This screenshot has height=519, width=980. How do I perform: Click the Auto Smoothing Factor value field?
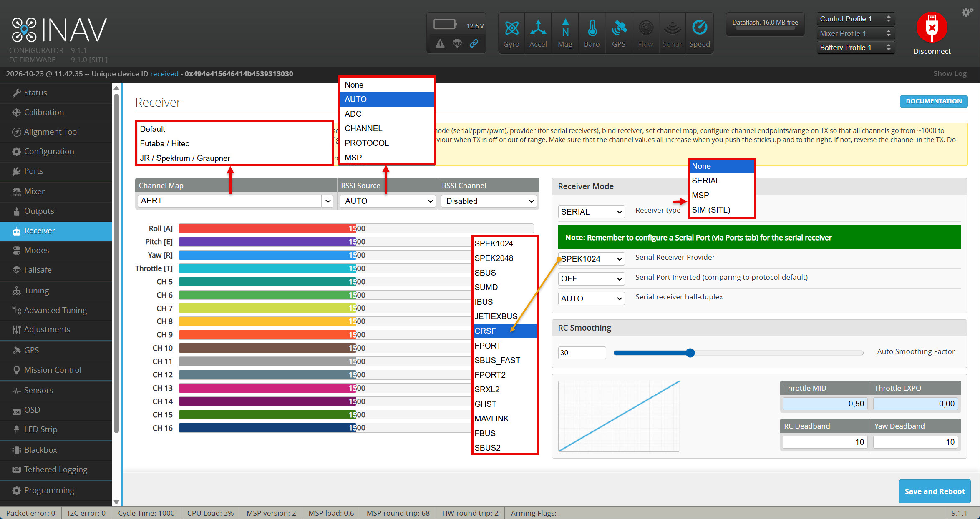point(582,353)
